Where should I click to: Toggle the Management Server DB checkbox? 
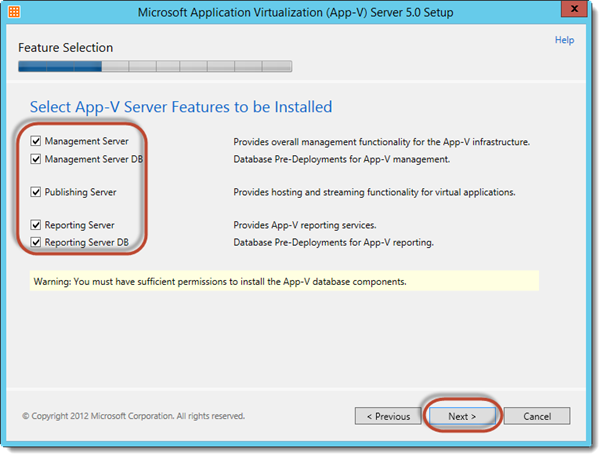coord(36,159)
